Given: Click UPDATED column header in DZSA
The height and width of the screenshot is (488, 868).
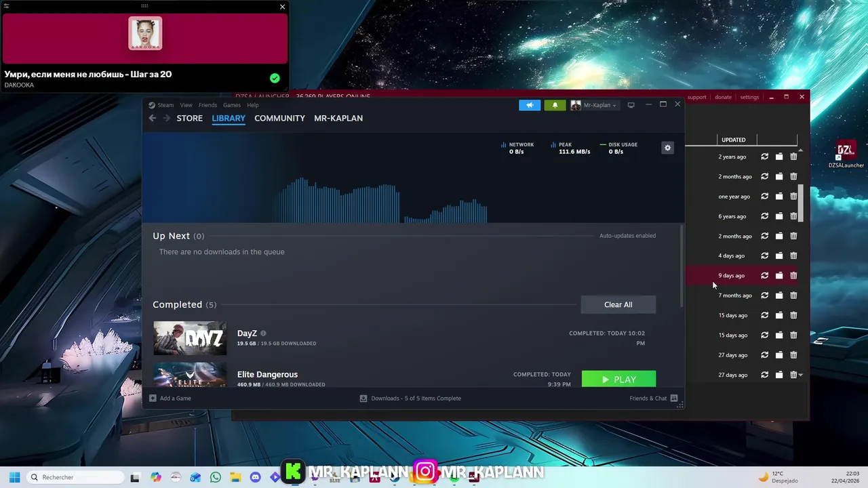Looking at the screenshot, I should pos(734,140).
